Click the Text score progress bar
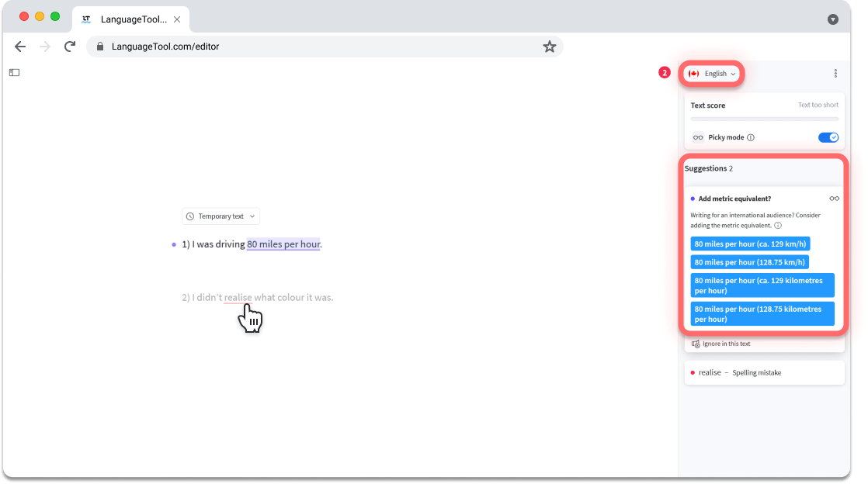The height and width of the screenshot is (484, 868). (765, 119)
